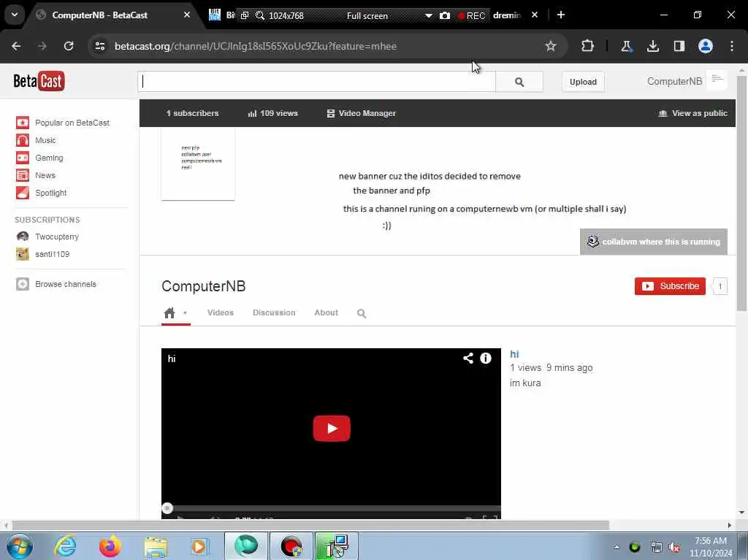Switch to the About tab
Screen dimensions: 748x560
point(326,312)
